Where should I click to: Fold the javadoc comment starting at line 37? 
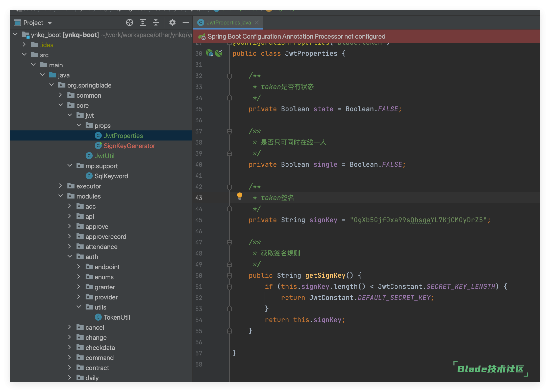230,131
